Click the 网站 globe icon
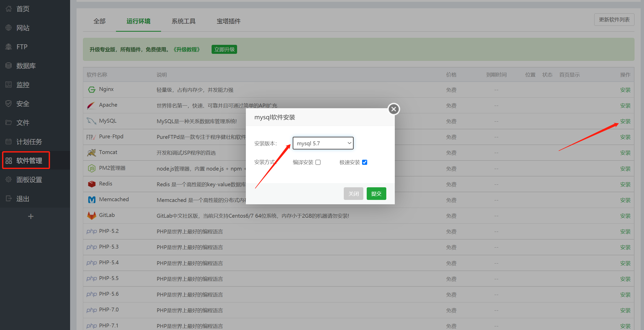Viewport: 644px width, 330px height. tap(9, 28)
